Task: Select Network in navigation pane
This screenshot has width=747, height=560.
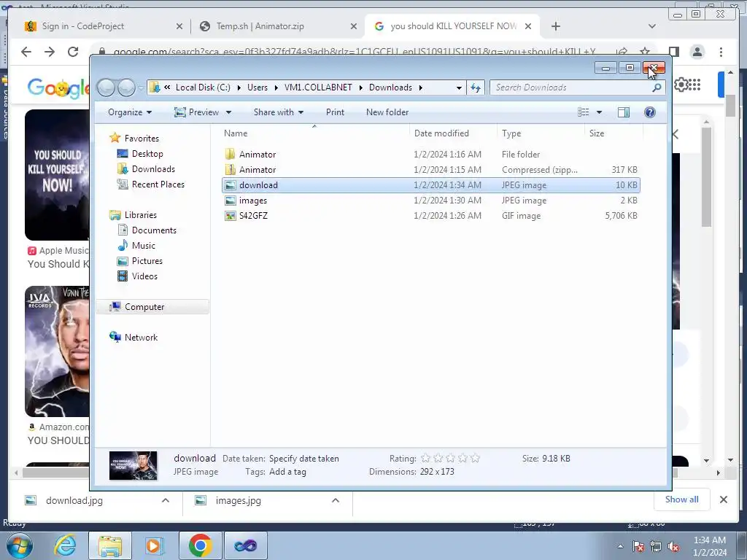Action: 141,337
